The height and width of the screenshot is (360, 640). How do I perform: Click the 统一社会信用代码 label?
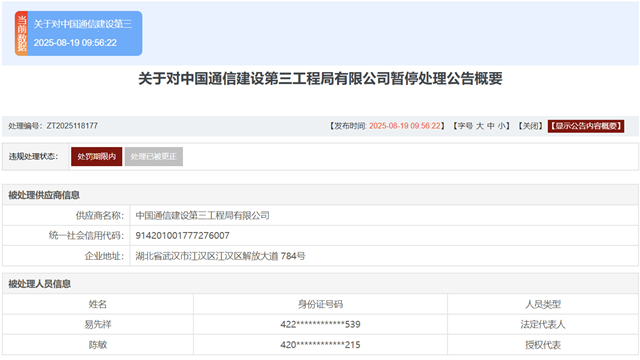point(87,236)
